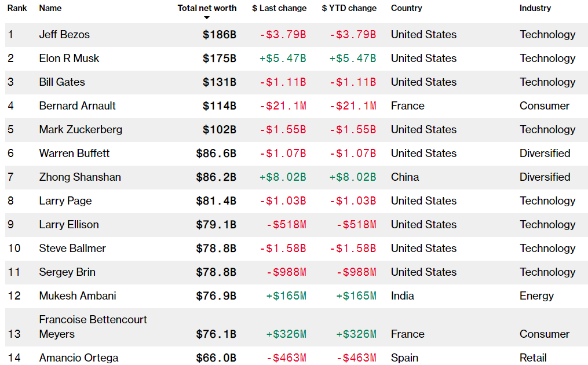
Task: Click Zhong Shanshan's name
Action: [x=80, y=177]
